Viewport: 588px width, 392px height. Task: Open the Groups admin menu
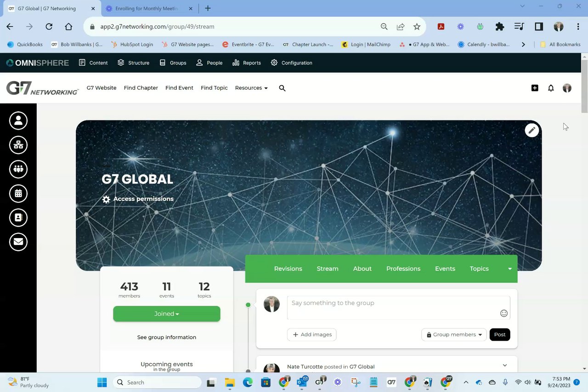point(173,62)
